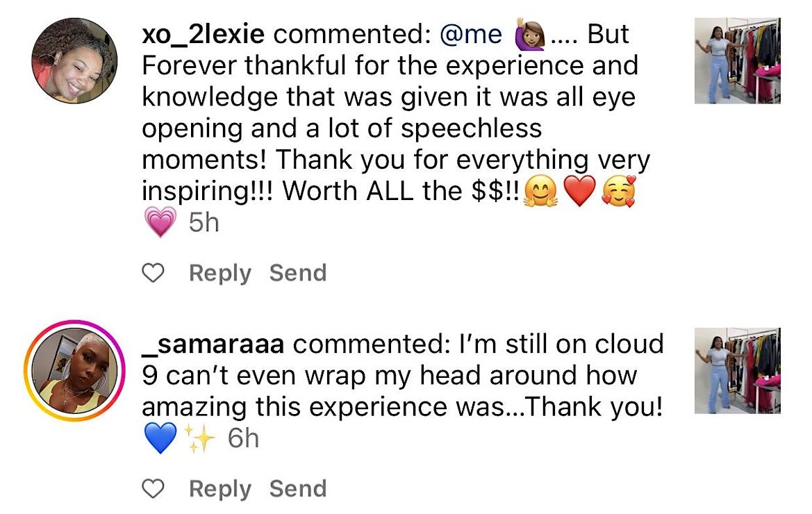This screenshot has height=514, width=812.
Task: Open the xo_2lexie username link
Action: point(208,35)
